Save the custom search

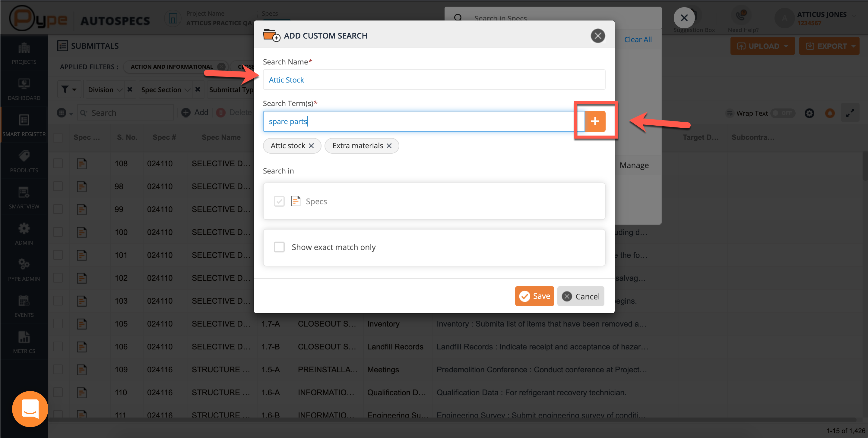pyautogui.click(x=534, y=296)
